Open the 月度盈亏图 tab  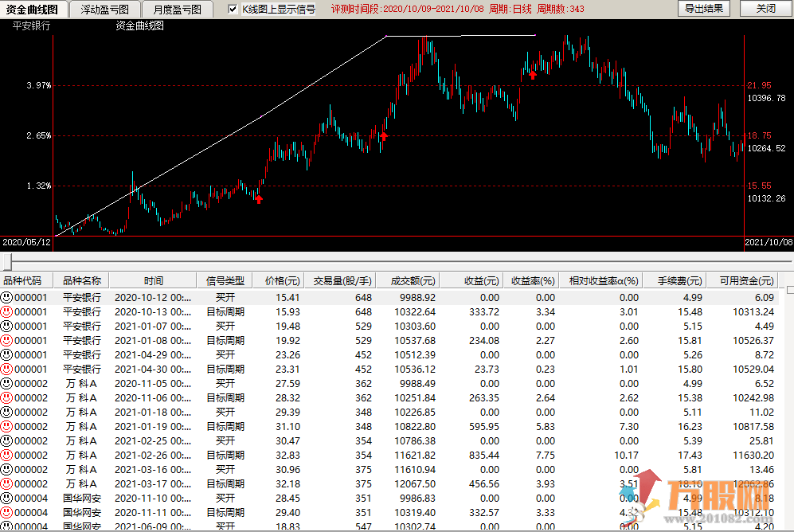pyautogui.click(x=177, y=9)
